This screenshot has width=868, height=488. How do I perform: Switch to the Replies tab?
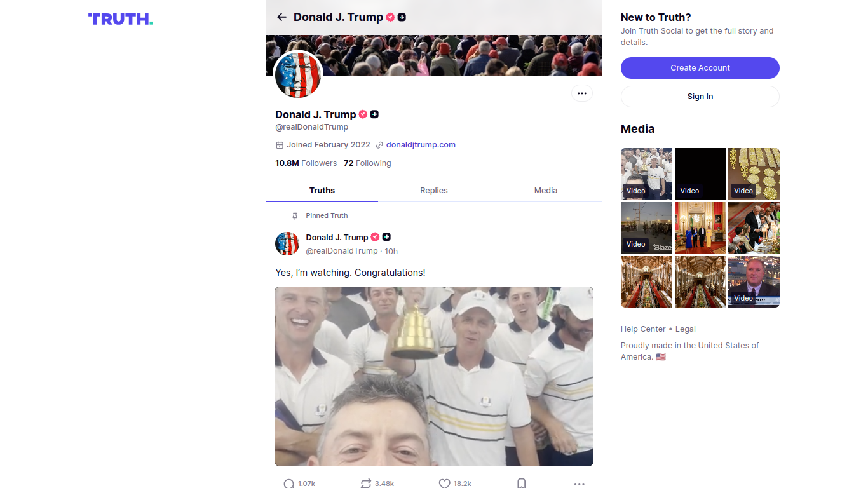[x=433, y=191]
